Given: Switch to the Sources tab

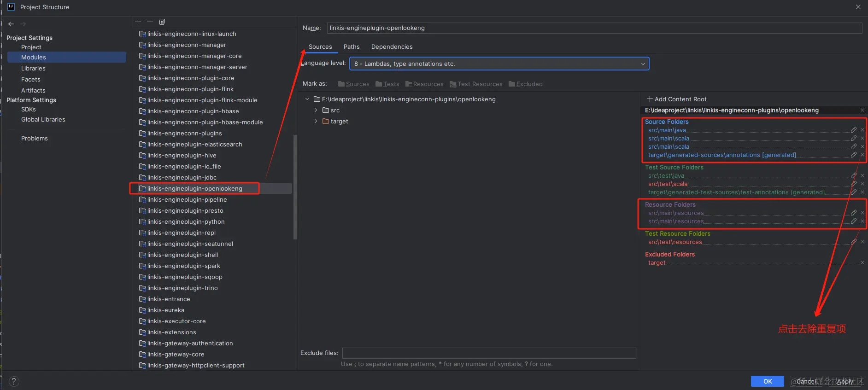Looking at the screenshot, I should tap(320, 47).
